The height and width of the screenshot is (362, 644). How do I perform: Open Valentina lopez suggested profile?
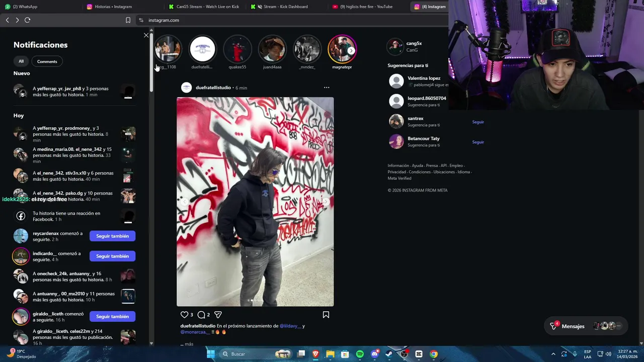(x=424, y=78)
